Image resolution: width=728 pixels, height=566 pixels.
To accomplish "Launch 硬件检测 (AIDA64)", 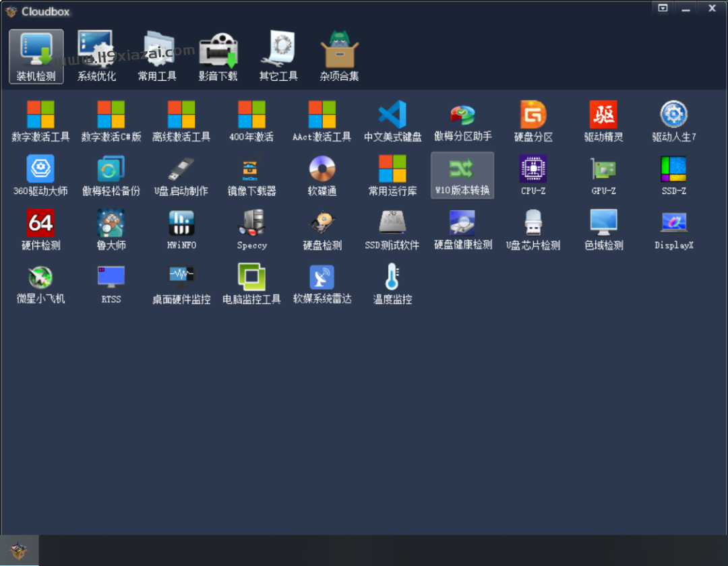I will point(41,230).
